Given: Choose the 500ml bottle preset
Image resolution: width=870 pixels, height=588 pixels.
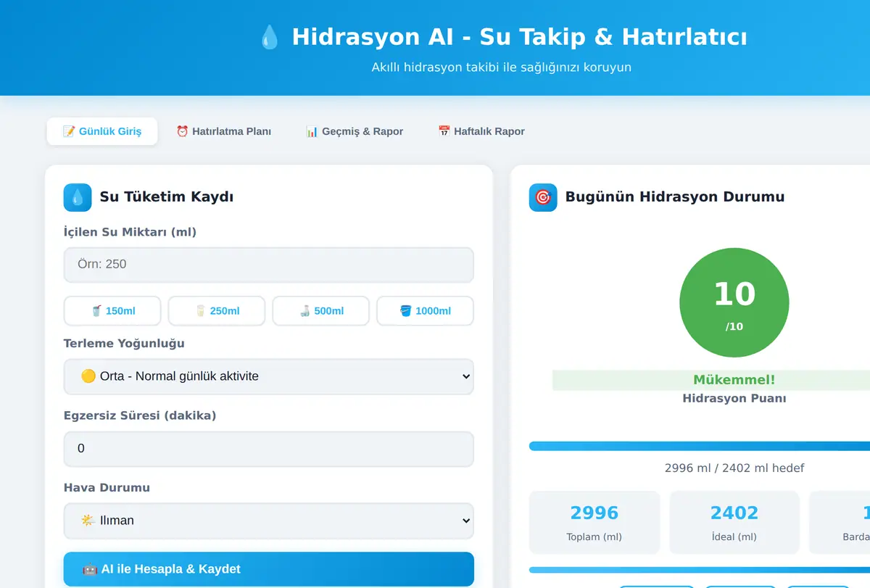Looking at the screenshot, I should (x=321, y=311).
